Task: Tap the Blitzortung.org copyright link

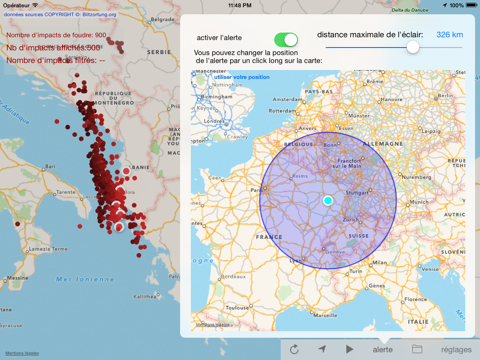Action: point(60,15)
